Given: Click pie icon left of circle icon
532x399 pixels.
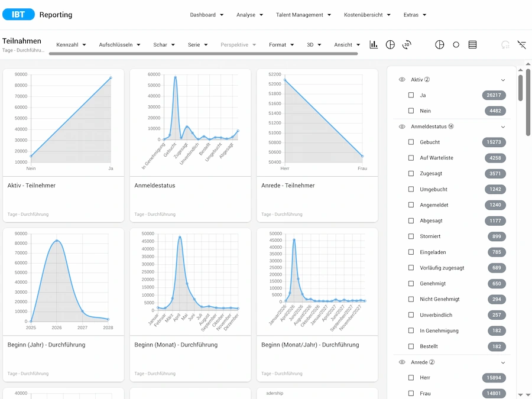Looking at the screenshot, I should click(439, 44).
